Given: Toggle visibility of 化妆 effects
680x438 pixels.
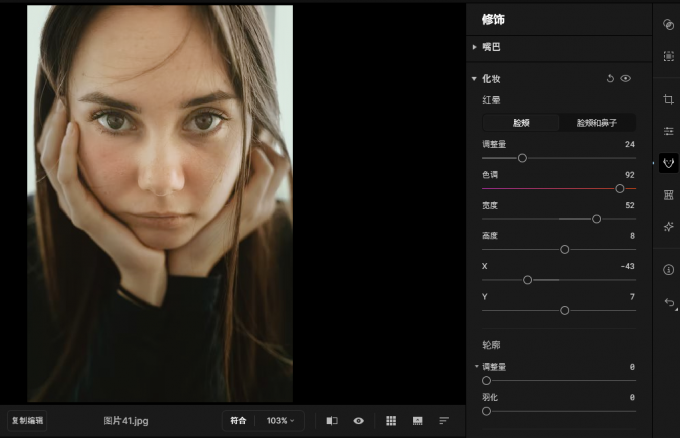Looking at the screenshot, I should [x=626, y=78].
